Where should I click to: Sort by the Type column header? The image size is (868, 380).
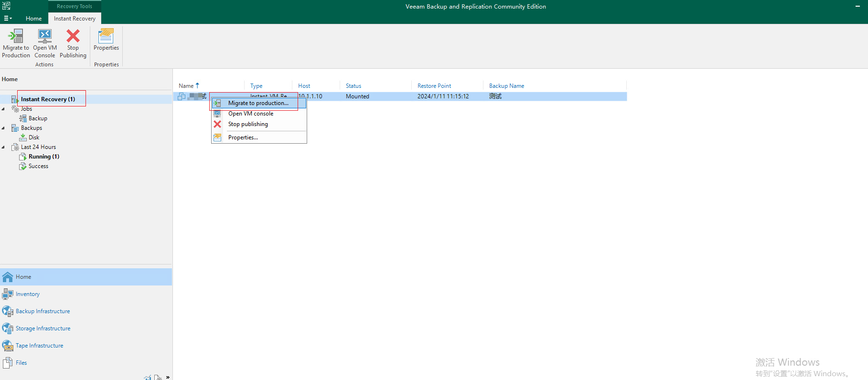pos(257,86)
